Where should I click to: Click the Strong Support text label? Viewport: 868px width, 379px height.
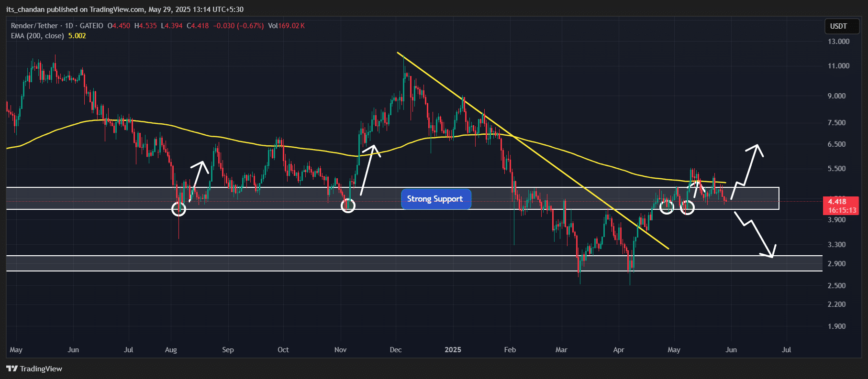(435, 199)
